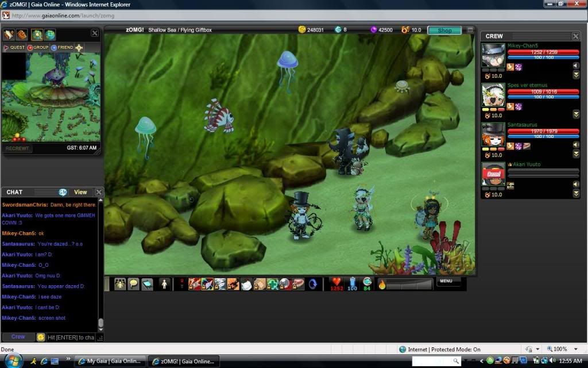Click the blue stamina bottle icon
The width and height of the screenshot is (588, 368).
point(352,282)
